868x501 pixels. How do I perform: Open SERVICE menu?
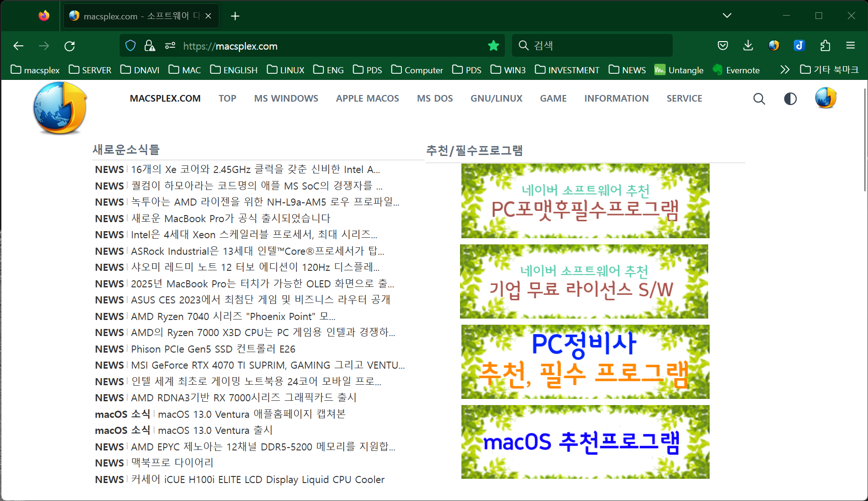(684, 98)
